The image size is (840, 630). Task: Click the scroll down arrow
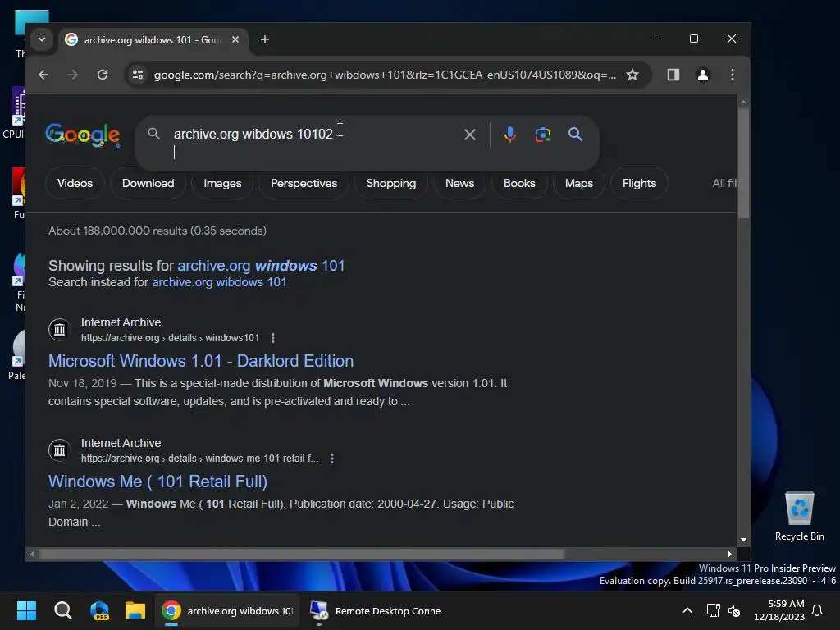[743, 540]
